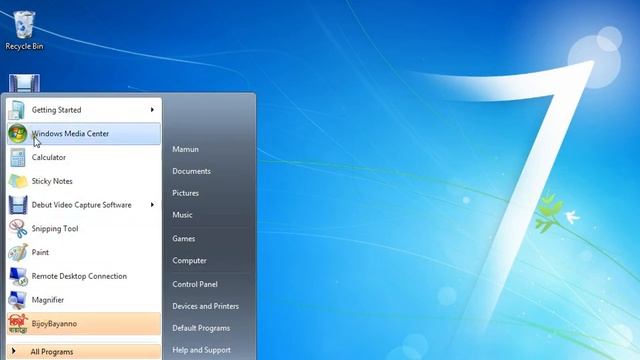
Task: Click the All Programs arrow
Action: [x=13, y=351]
